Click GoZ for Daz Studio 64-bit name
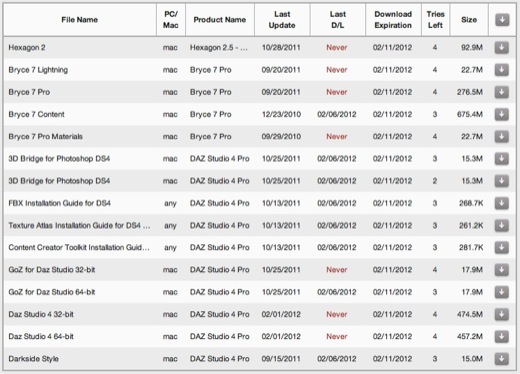Viewport: 520px width, 374px height. coord(52,292)
